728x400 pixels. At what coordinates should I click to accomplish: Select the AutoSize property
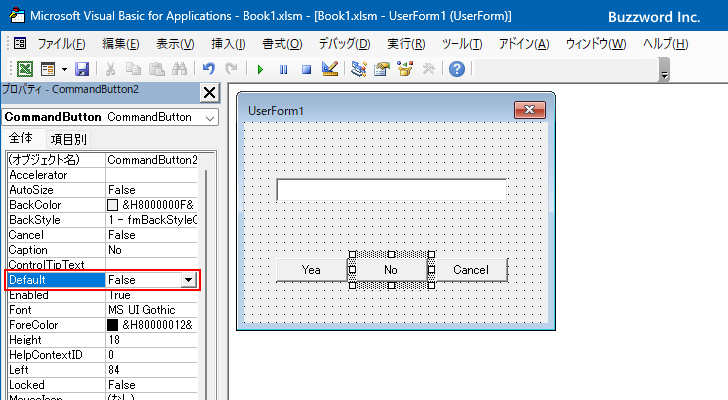(102, 190)
